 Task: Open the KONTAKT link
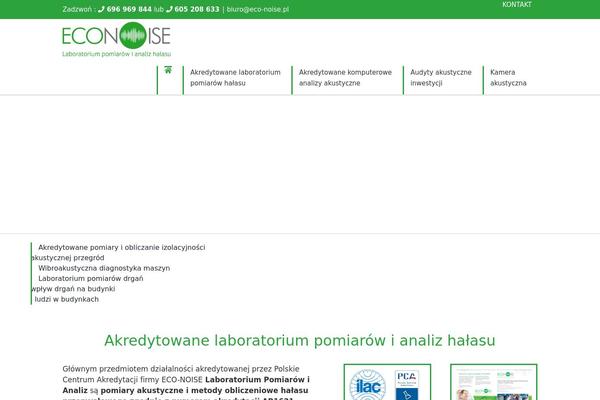click(517, 5)
